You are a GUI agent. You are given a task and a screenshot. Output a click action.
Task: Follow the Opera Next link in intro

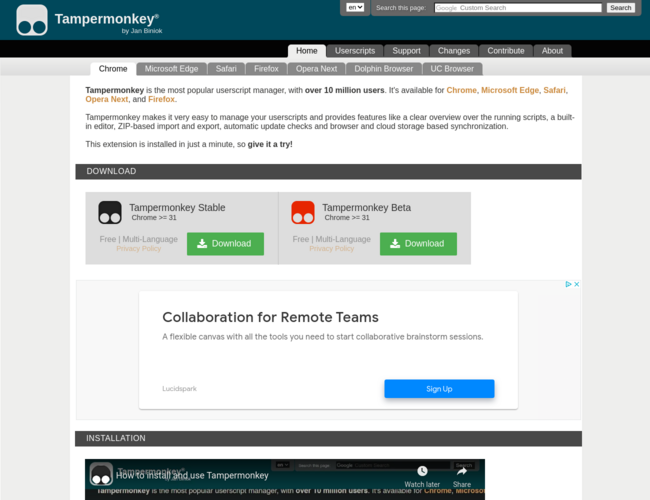point(107,99)
